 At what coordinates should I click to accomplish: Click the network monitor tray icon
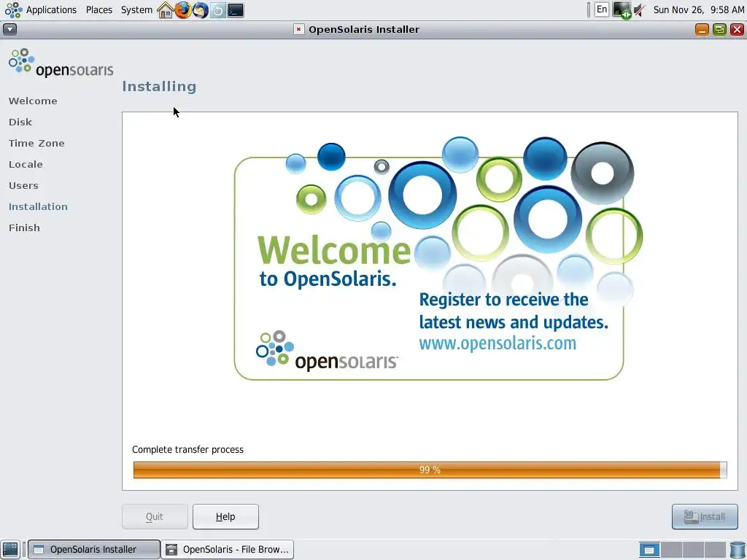622,10
